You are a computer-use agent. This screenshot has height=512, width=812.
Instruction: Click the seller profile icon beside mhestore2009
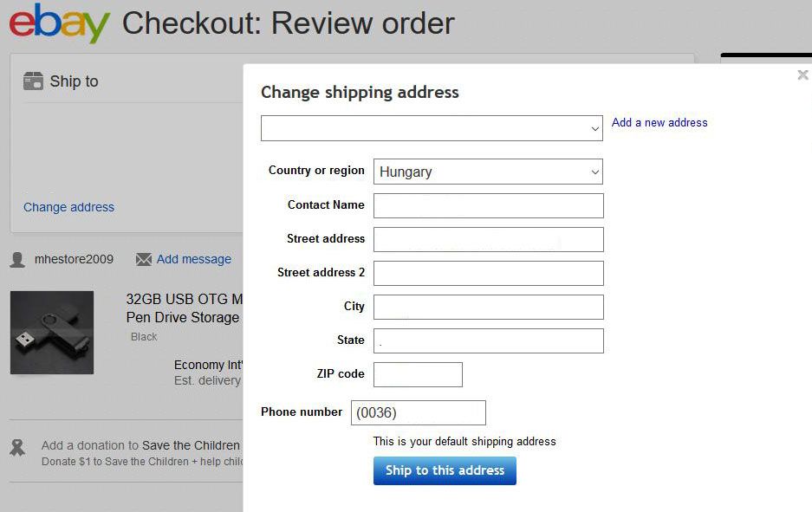click(x=17, y=260)
